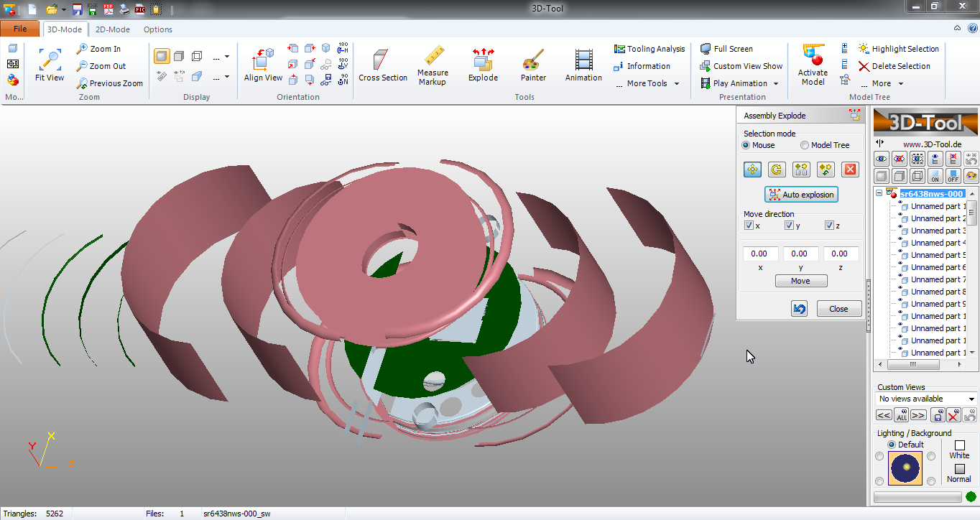Click the Tooling Analysis option

648,48
